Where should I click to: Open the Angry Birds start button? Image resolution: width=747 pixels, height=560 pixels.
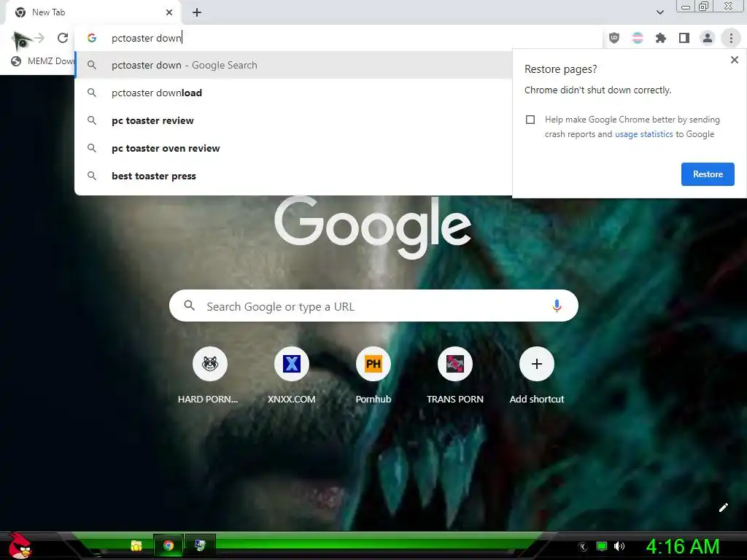click(x=19, y=545)
